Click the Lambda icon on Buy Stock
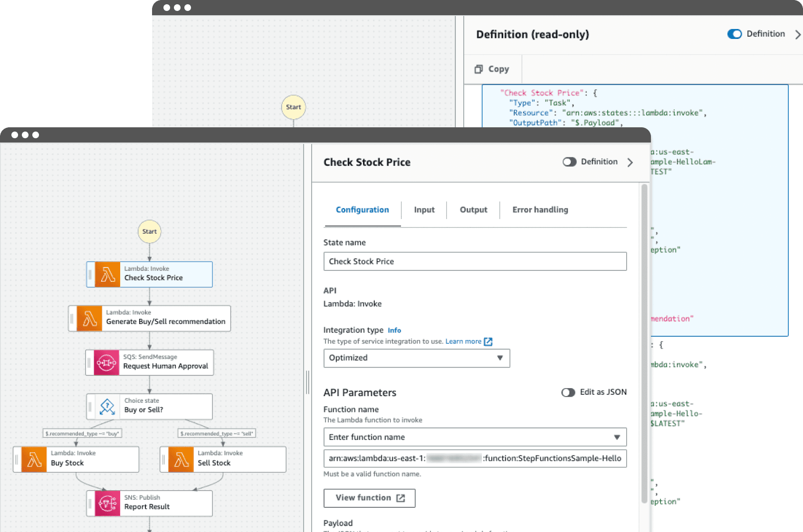This screenshot has height=532, width=803. [34, 459]
